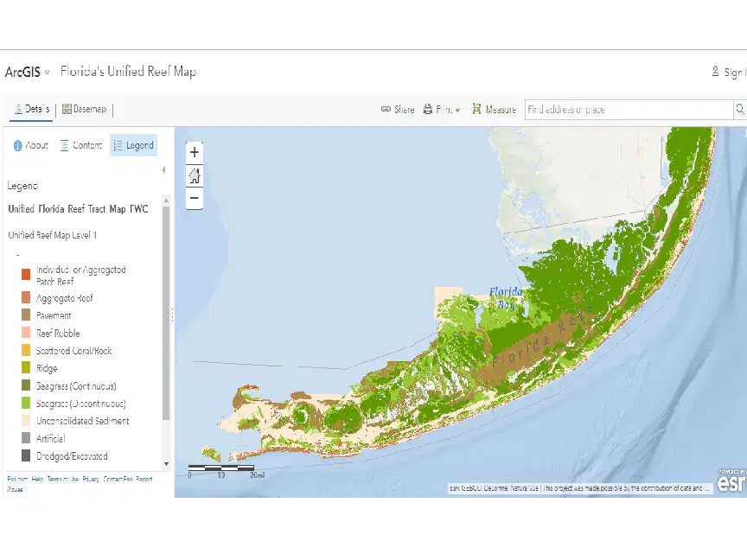The width and height of the screenshot is (747, 560).
Task: Collapse the side panel with the arrow
Action: pos(163,170)
